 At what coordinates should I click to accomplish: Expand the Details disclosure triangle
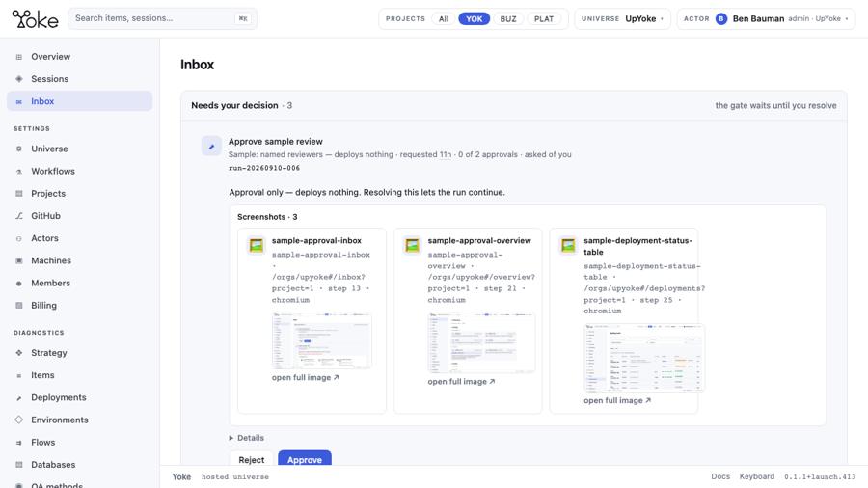tap(231, 438)
